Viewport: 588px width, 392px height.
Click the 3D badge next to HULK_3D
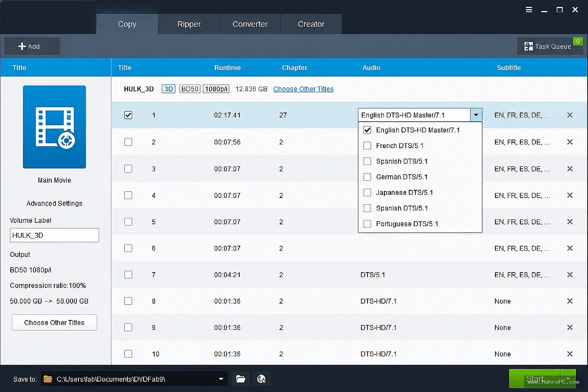(168, 89)
